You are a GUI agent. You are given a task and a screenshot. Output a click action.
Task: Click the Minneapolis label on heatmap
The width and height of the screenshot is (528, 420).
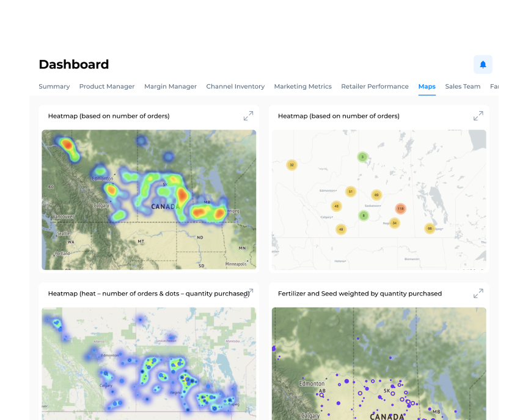pos(236,264)
